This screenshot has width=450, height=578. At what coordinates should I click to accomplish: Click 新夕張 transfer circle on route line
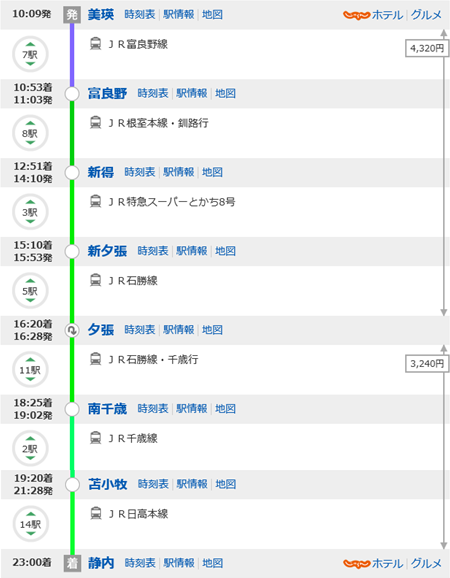click(72, 251)
